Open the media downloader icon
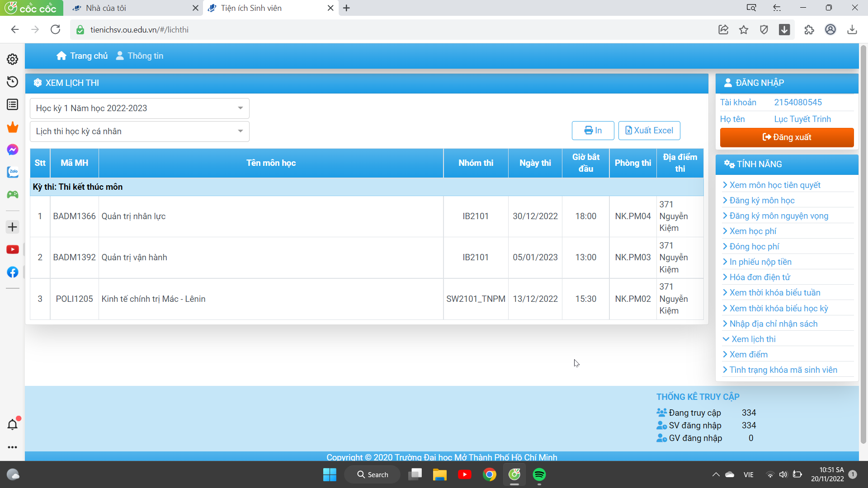868x488 pixels. tap(784, 30)
